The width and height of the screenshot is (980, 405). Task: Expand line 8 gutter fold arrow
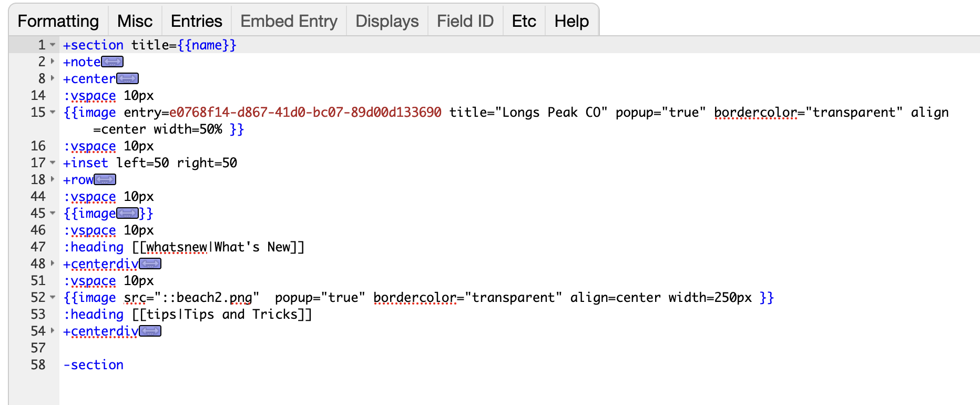(53, 79)
